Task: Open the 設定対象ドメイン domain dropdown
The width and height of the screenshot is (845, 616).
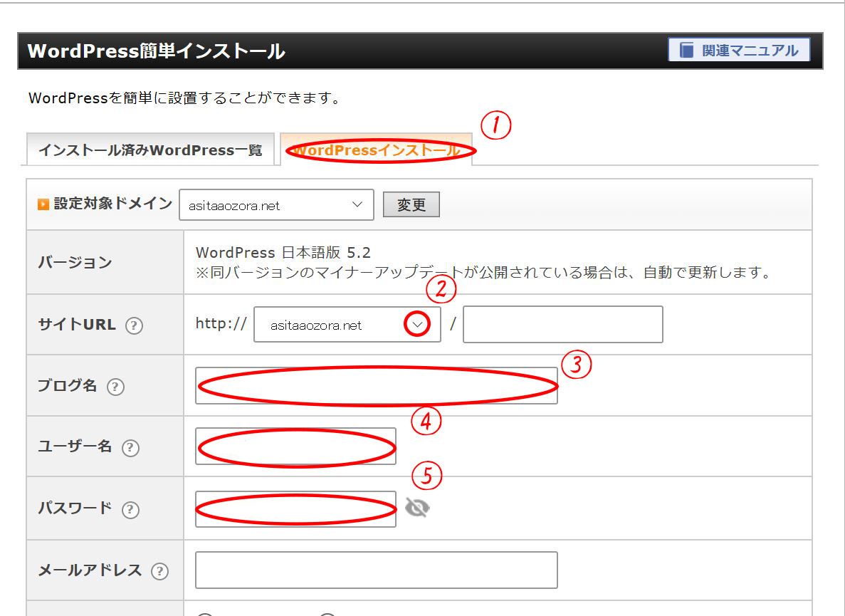Action: [x=276, y=205]
